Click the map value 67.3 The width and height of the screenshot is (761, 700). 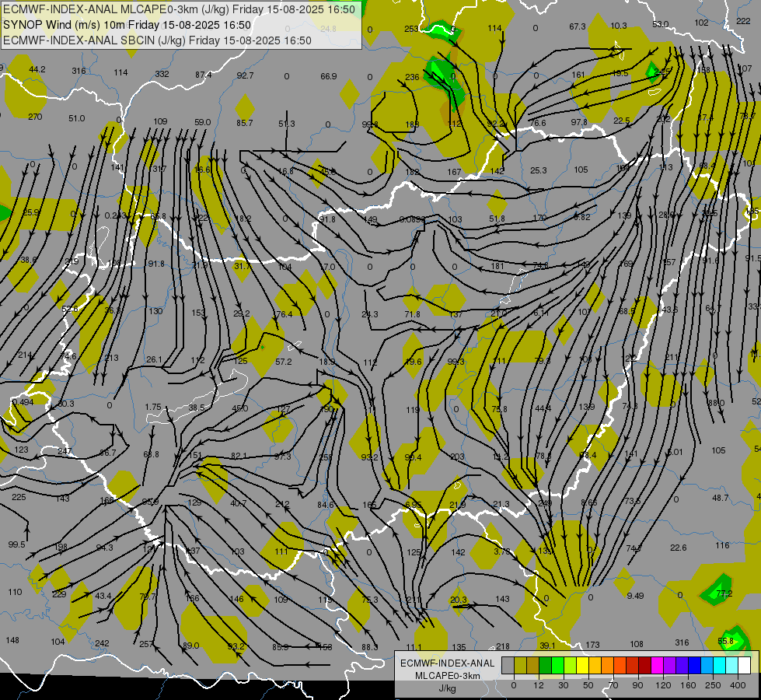click(578, 26)
